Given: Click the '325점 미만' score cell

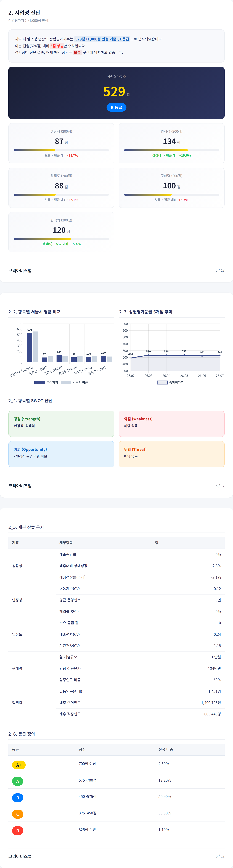Looking at the screenshot, I should 87,830.
